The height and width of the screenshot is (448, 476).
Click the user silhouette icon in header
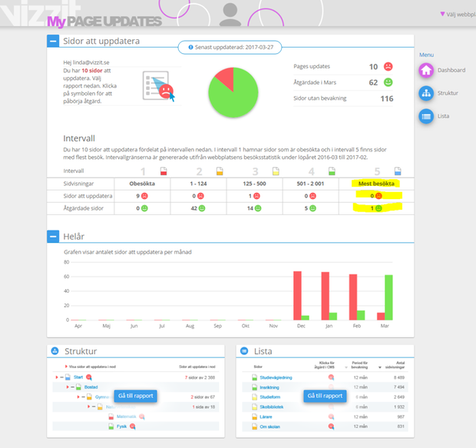pos(230,14)
